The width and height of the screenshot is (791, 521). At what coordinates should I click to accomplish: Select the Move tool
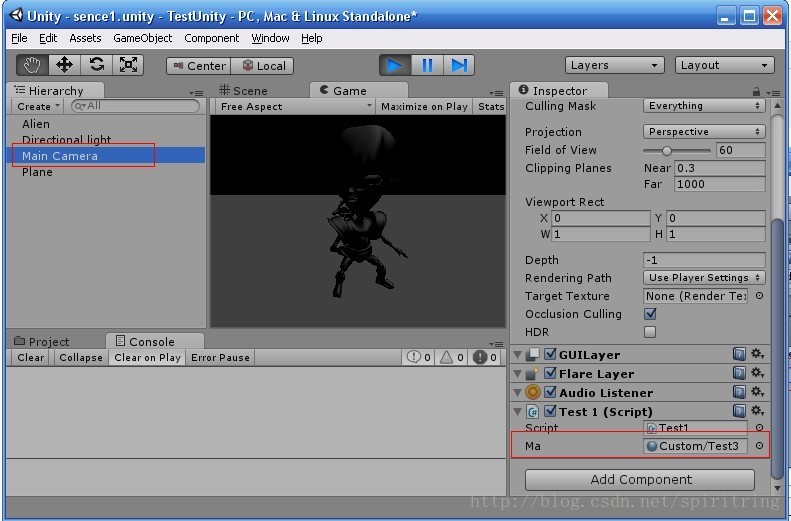coord(65,65)
